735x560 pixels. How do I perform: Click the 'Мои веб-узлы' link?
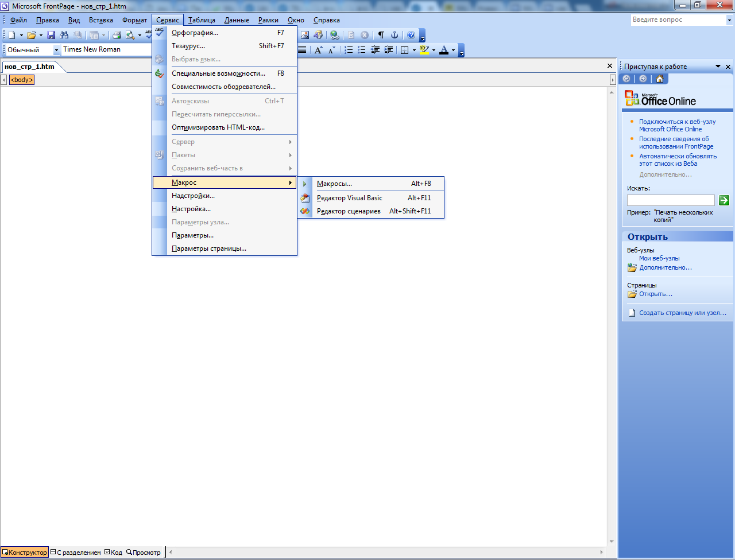tap(659, 258)
